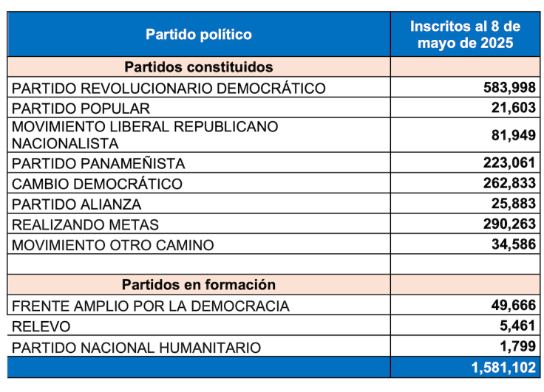Screen dimensions: 544x392
Task: Select the "Inscritos al 8 de mayo" header
Action: (465, 35)
